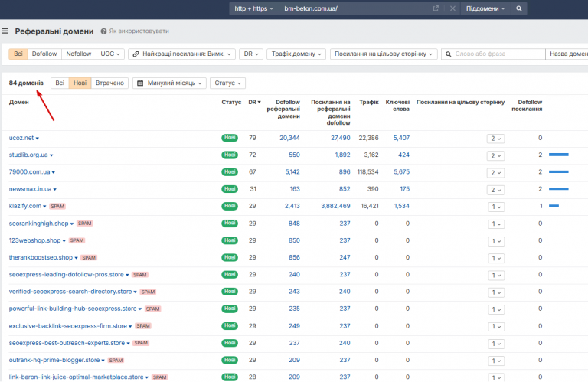Select the Nofollow filter tab

pyautogui.click(x=78, y=54)
